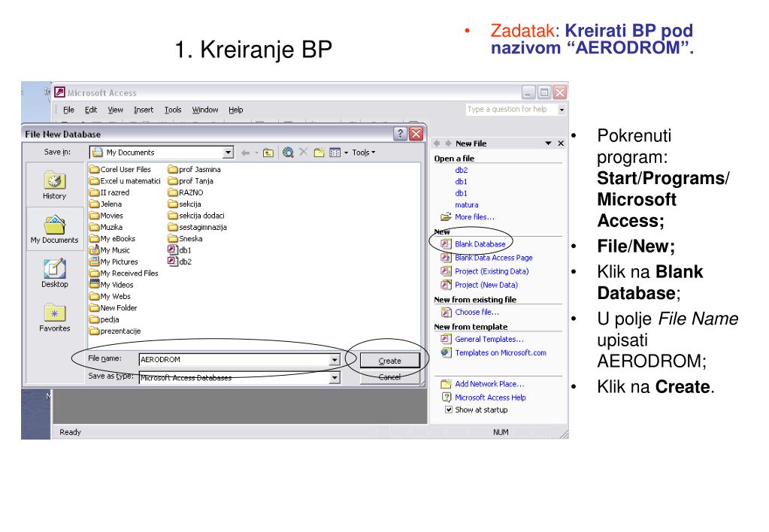Expand the File name dropdown arrow

tap(335, 360)
